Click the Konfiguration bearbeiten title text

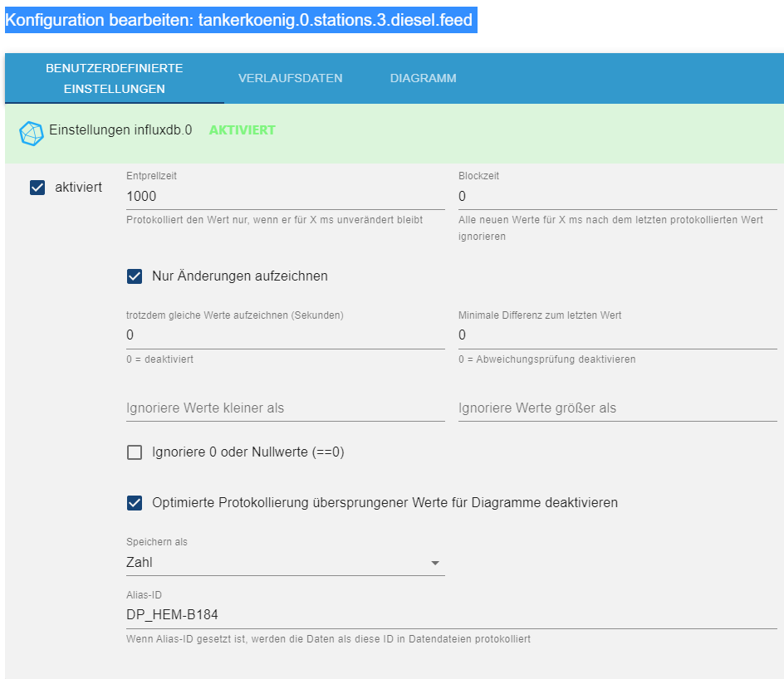pyautogui.click(x=240, y=21)
